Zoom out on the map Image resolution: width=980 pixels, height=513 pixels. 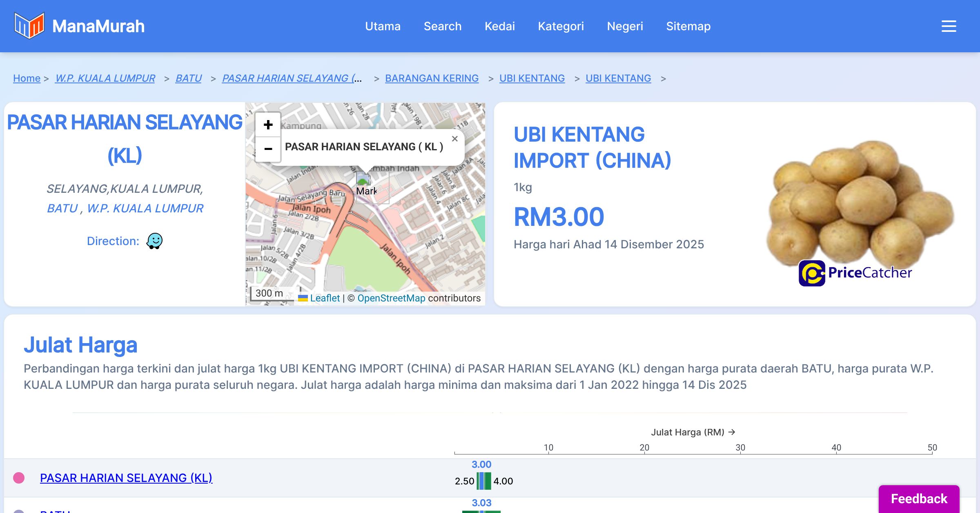point(268,149)
